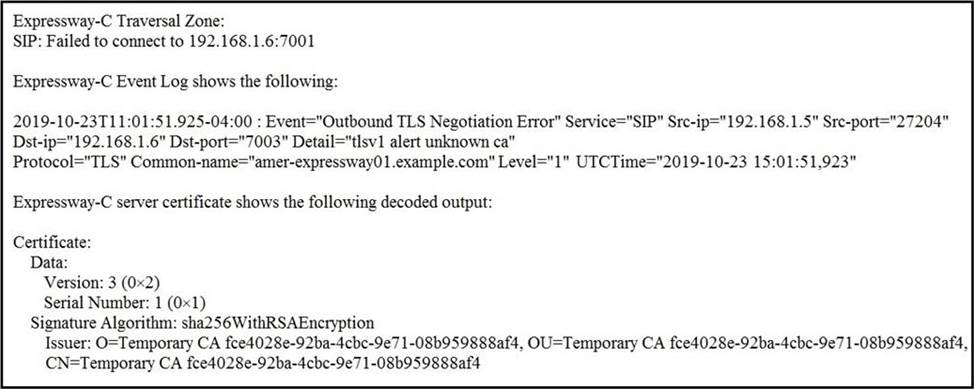Click the 'Expressway-C Event Log shows the following' line
This screenshot has width=974, height=389.
pos(176,82)
